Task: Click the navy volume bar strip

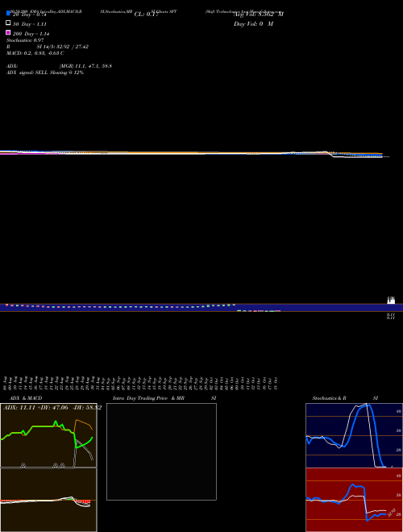Action: [201, 307]
